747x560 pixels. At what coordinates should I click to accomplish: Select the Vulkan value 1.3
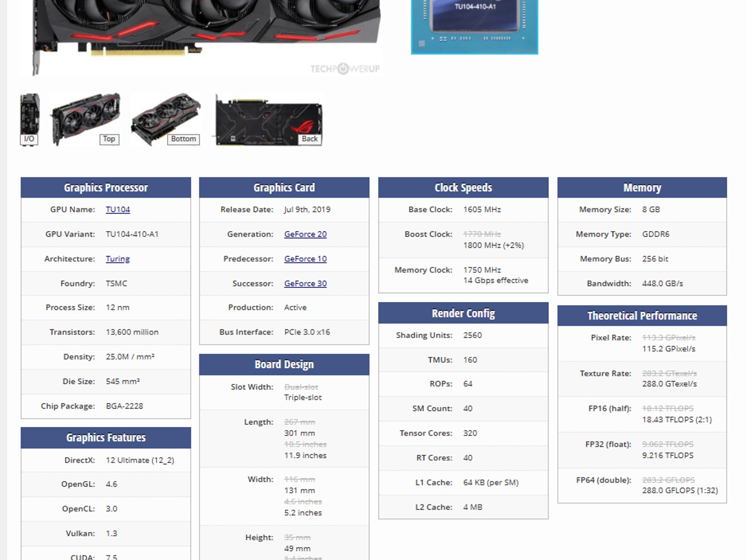click(111, 533)
